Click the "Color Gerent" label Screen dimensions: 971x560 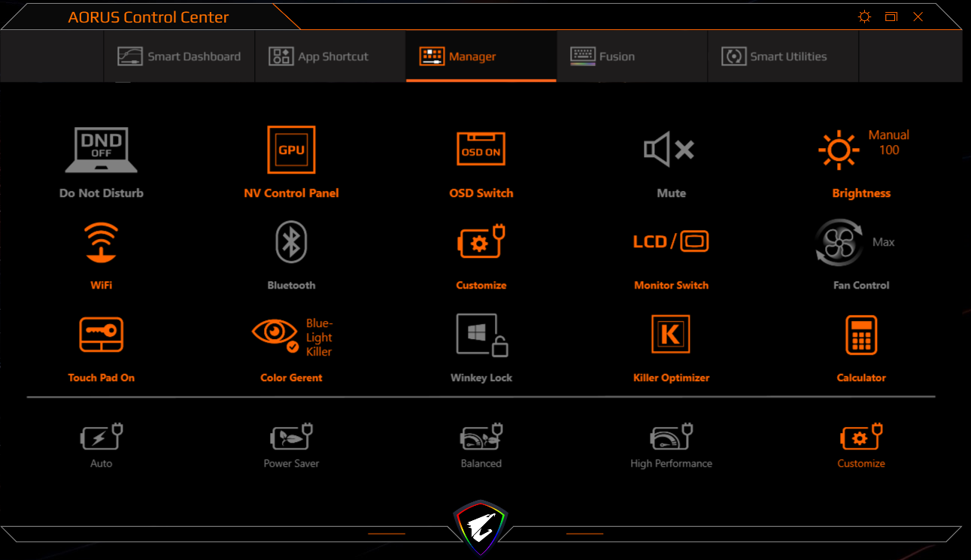(x=291, y=378)
